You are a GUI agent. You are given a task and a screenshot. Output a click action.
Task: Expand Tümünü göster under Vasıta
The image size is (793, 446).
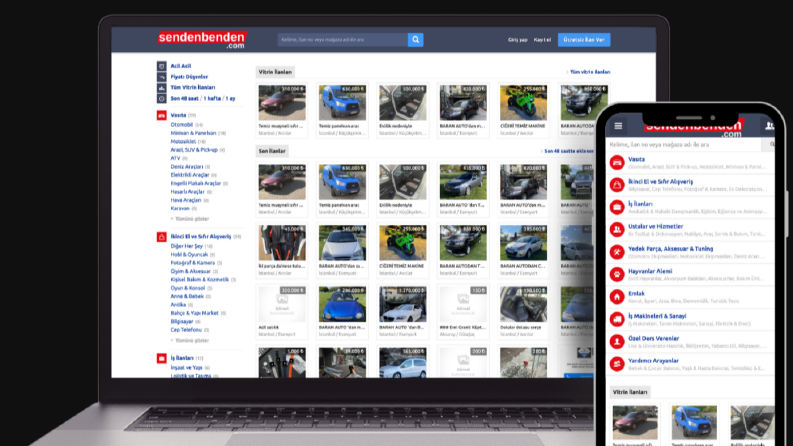pos(192,219)
